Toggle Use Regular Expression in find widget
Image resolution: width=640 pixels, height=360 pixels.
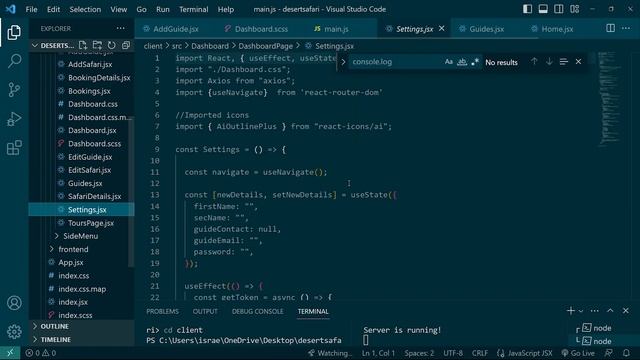pos(475,62)
